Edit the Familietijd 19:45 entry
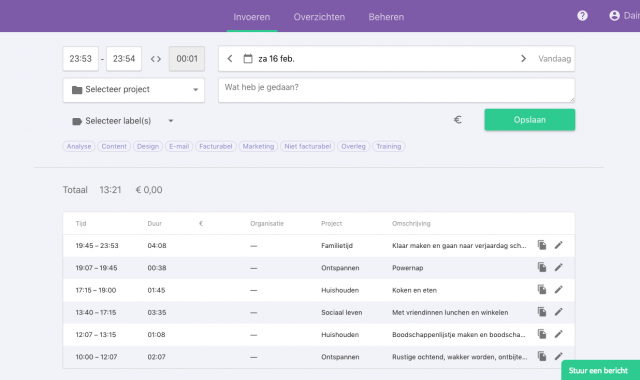Screen dimensions: 640x380 pos(559,245)
